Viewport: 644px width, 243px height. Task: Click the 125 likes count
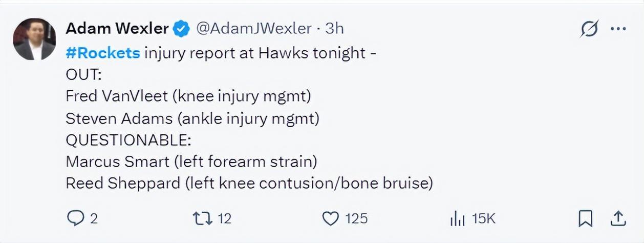[x=356, y=219]
